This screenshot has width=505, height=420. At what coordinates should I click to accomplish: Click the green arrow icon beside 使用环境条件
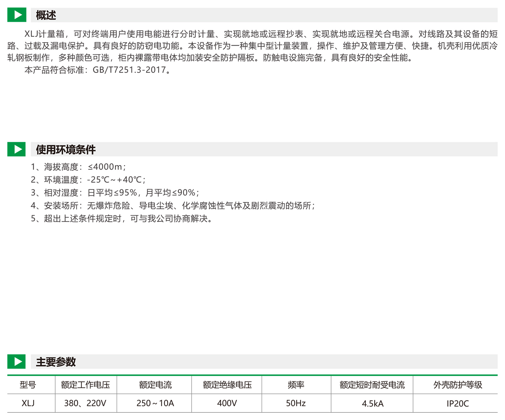pyautogui.click(x=16, y=149)
